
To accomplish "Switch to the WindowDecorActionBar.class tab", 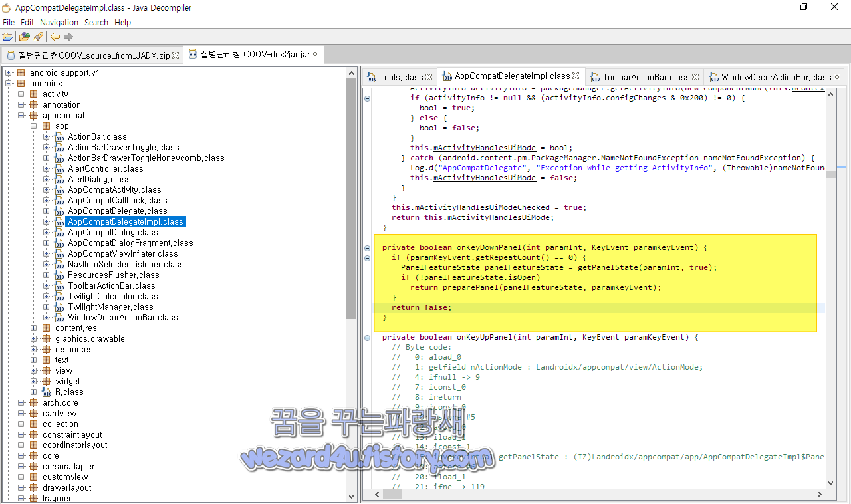I will [x=776, y=77].
